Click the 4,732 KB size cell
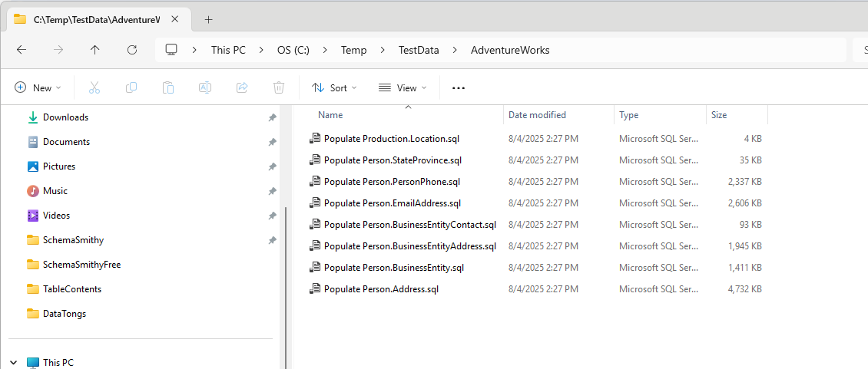This screenshot has height=369, width=868. 744,288
